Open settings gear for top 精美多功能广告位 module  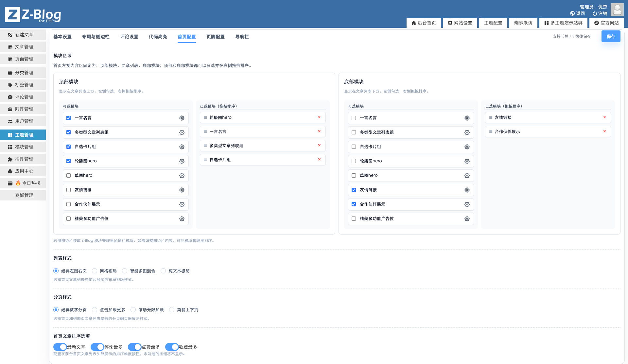coord(182,219)
